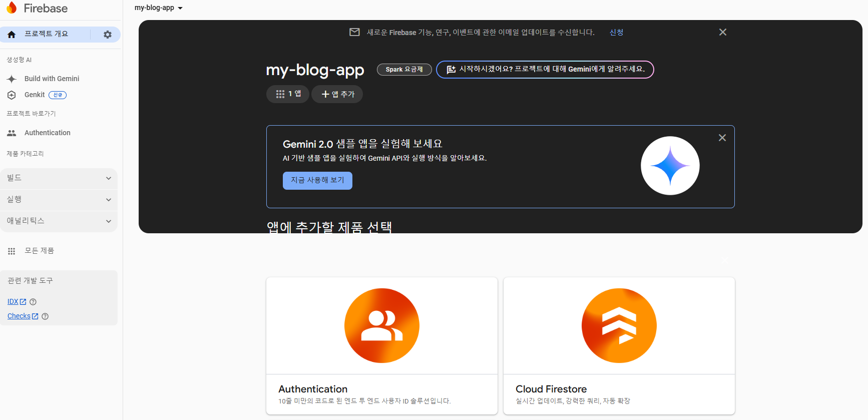Click the Cloud Firestore card title
Image resolution: width=868 pixels, height=420 pixels.
tap(551, 389)
